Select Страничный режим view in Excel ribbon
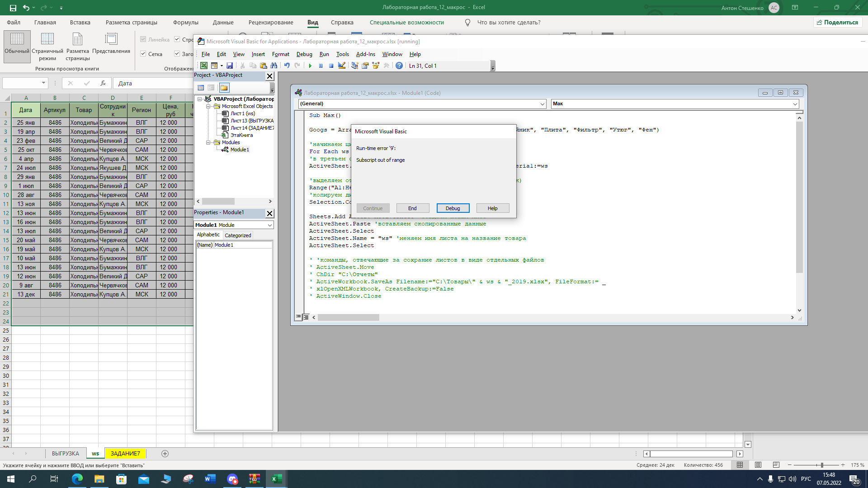The width and height of the screenshot is (868, 488). coord(47,46)
